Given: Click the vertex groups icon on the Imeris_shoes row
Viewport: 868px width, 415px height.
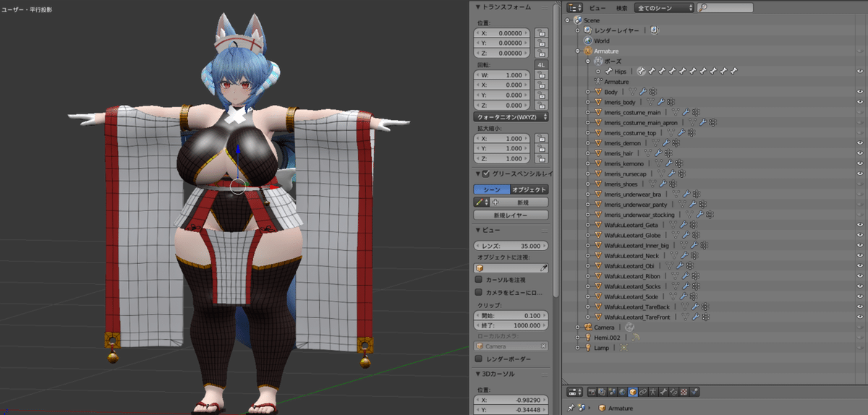Looking at the screenshot, I should (673, 184).
